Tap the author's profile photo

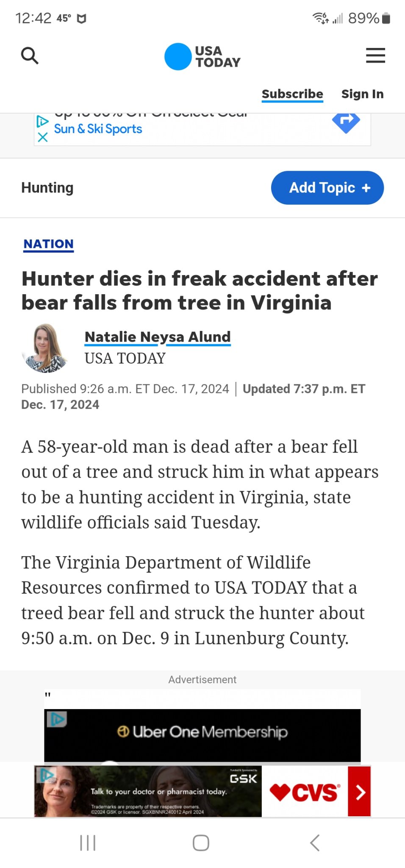pos(45,348)
